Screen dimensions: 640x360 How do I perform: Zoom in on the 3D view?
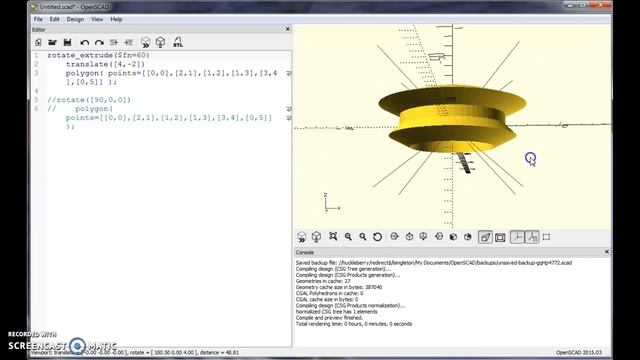(348, 237)
